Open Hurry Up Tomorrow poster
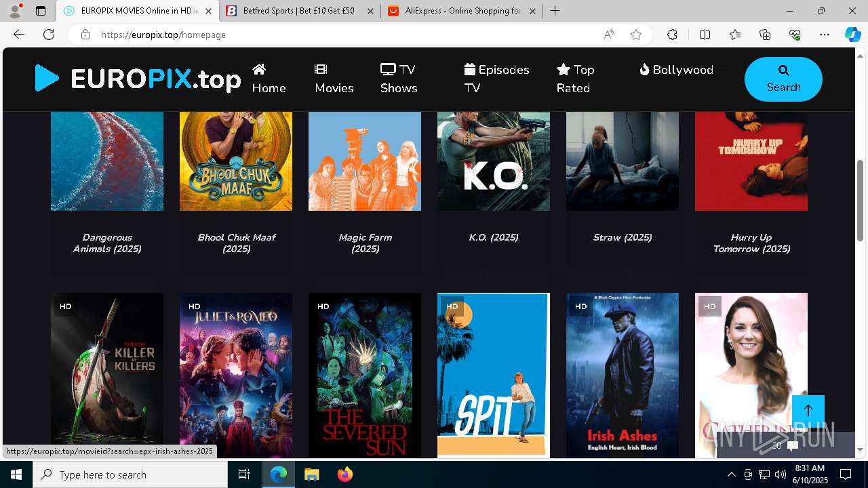Viewport: 868px width, 488px height. tap(751, 161)
